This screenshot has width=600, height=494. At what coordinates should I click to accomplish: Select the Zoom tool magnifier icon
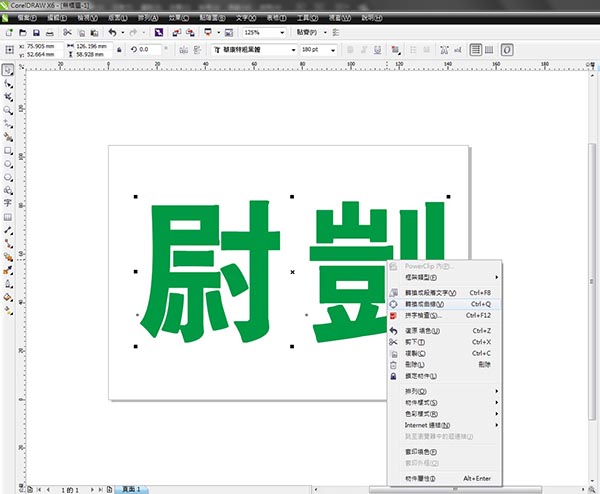point(8,110)
